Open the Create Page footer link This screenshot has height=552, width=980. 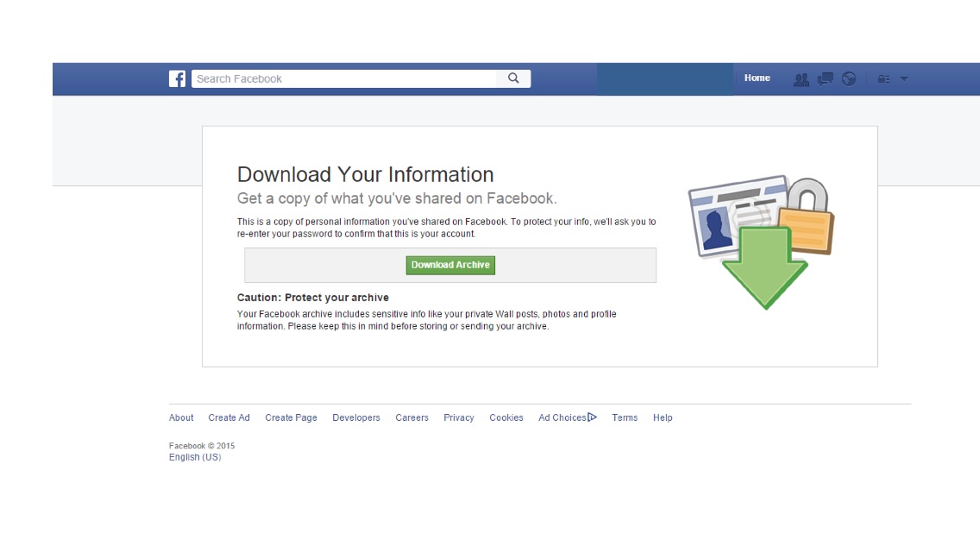pos(291,417)
